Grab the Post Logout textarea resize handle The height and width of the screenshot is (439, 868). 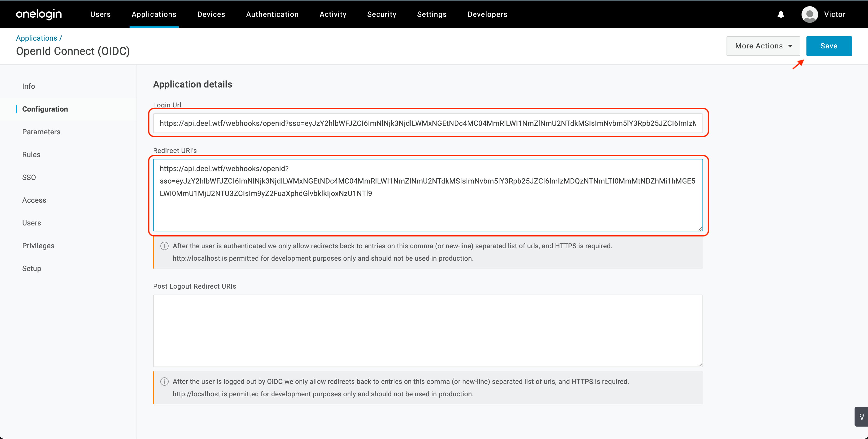(700, 364)
